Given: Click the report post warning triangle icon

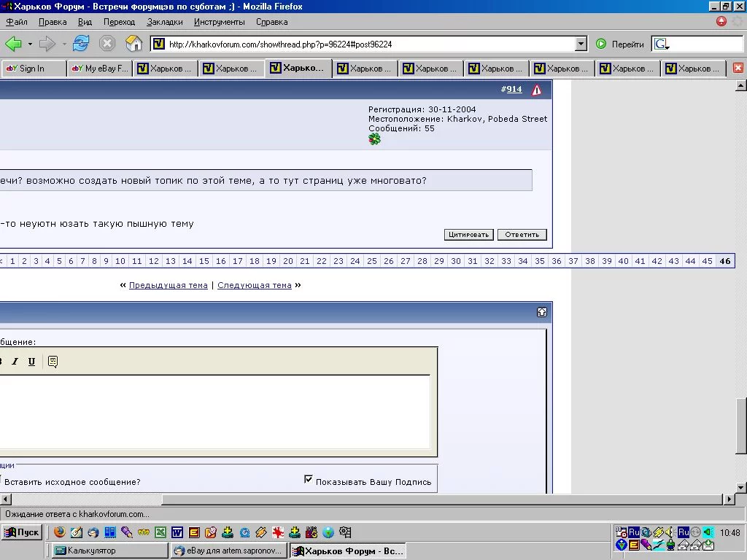Looking at the screenshot, I should tap(537, 90).
